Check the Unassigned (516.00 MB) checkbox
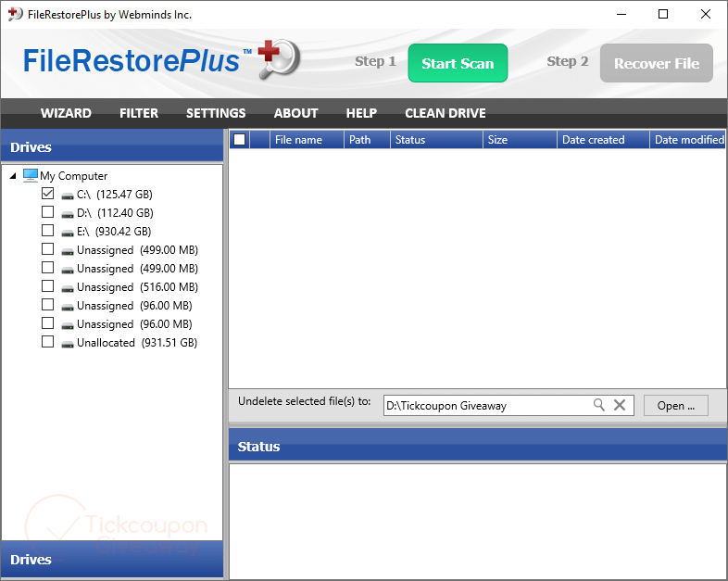Viewport: 728px width, 581px height. [x=47, y=286]
